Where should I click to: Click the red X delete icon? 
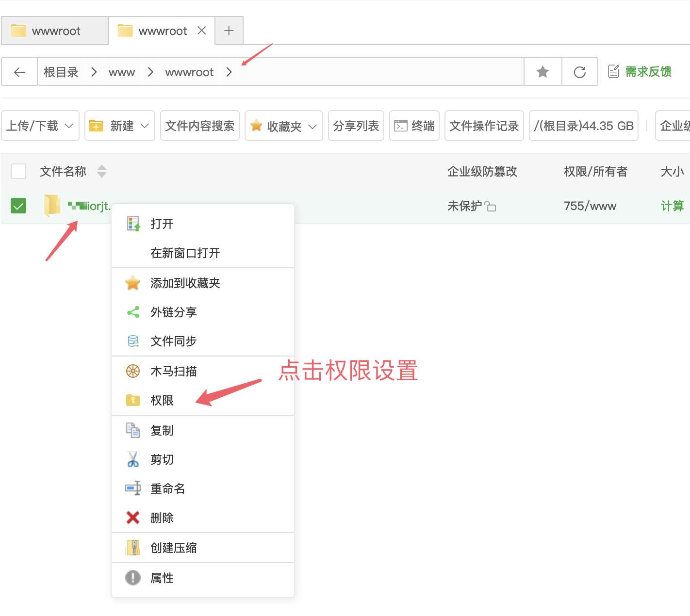click(133, 518)
